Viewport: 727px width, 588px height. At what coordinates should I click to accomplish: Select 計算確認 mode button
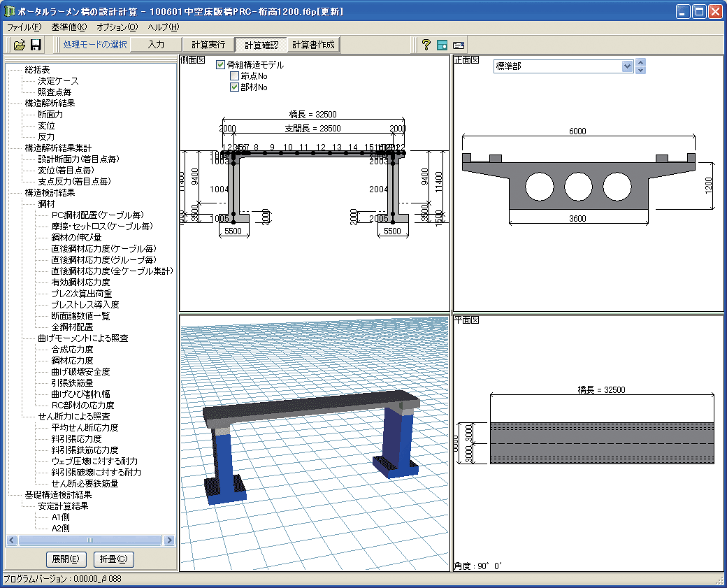click(261, 45)
